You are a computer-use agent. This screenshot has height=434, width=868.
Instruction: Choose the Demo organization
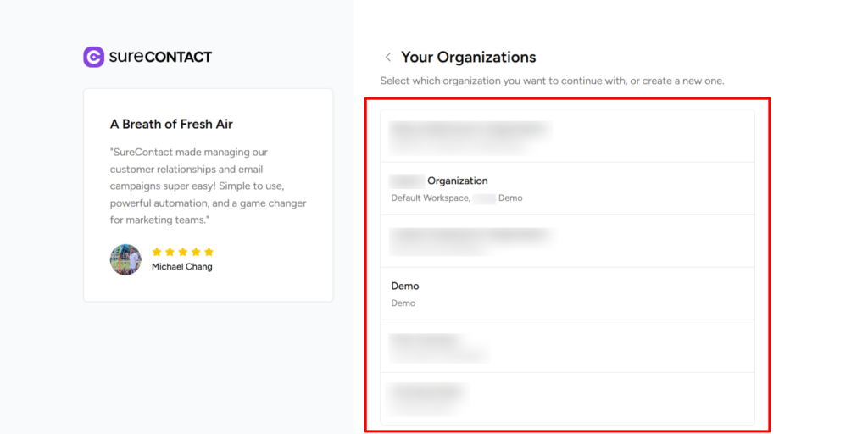[x=567, y=293]
